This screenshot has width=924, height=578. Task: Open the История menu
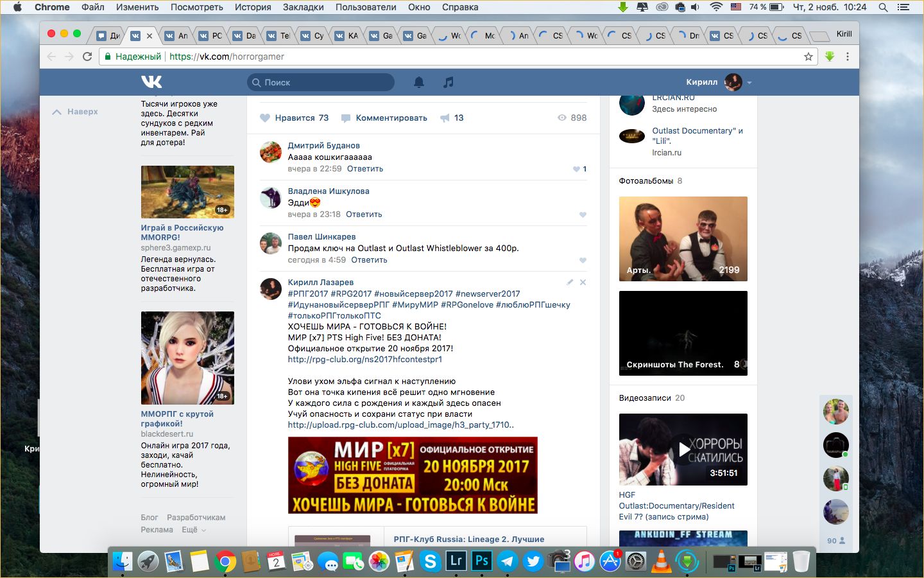pyautogui.click(x=253, y=7)
